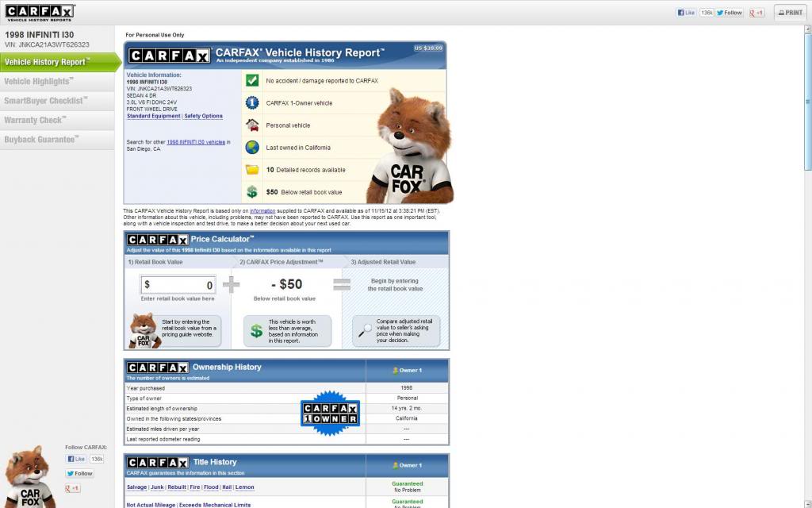The width and height of the screenshot is (812, 508).
Task: Click Google +1 button in top bar
Action: 756,13
